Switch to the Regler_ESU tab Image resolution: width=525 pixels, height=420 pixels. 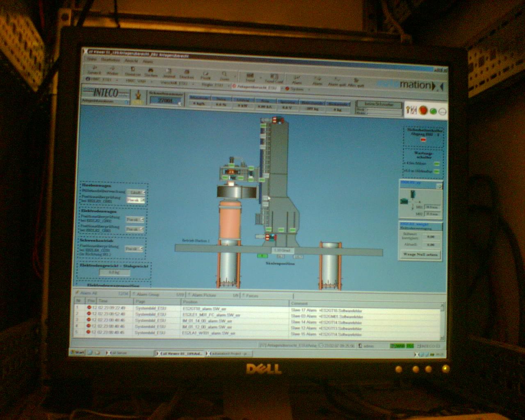[213, 84]
